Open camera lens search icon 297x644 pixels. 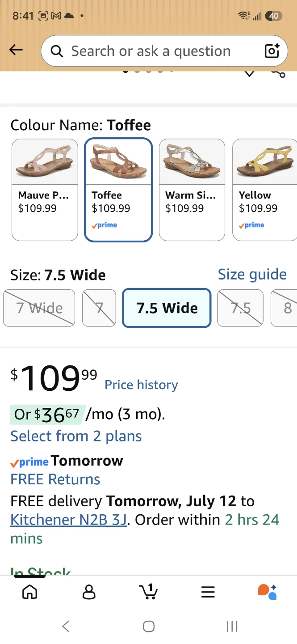272,51
